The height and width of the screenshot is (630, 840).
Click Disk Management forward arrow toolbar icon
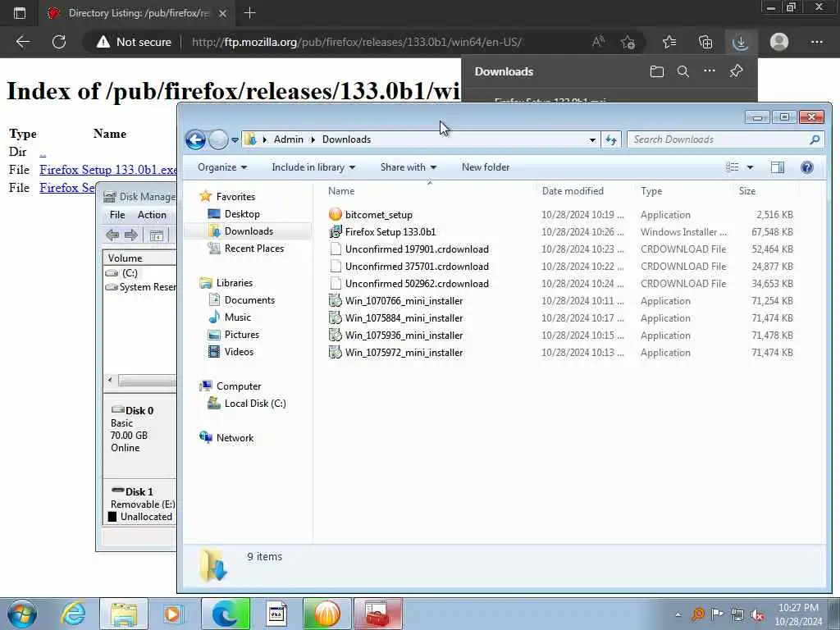[x=131, y=235]
